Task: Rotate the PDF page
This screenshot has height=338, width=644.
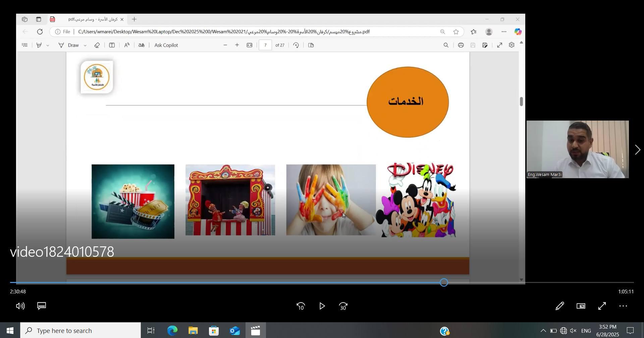Action: tap(296, 45)
